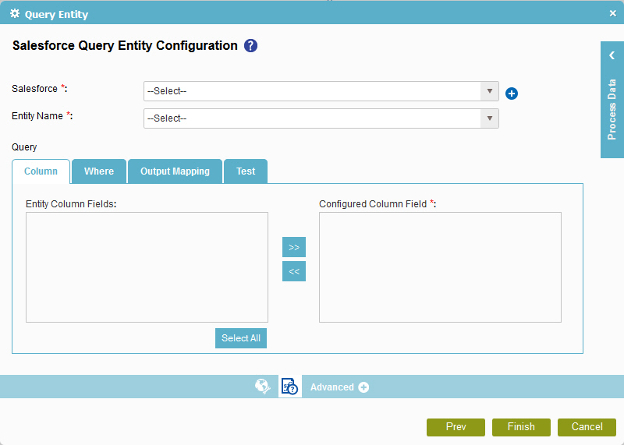The width and height of the screenshot is (624, 445).
Task: Switch to the Column tab
Action: (x=41, y=172)
